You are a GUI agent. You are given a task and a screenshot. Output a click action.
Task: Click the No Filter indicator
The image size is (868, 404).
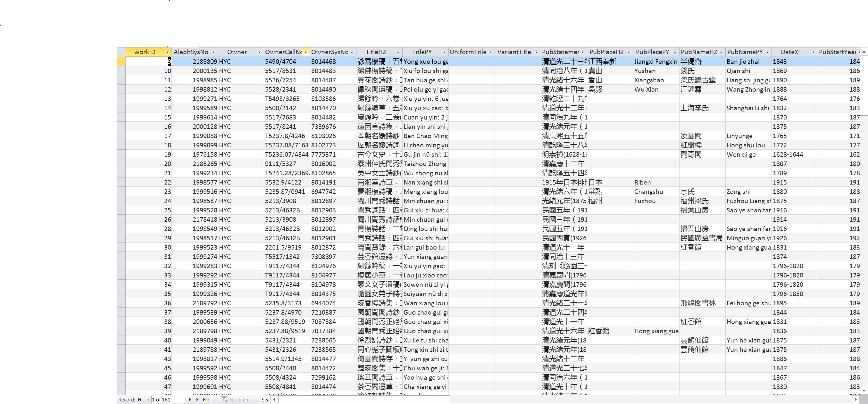pyautogui.click(x=236, y=400)
